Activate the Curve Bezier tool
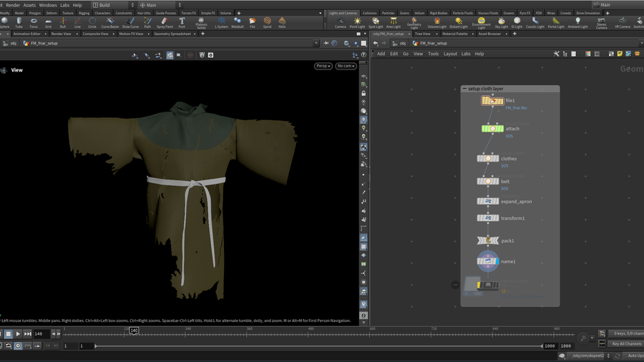Screen dimensions: 644x362 (x=109, y=23)
